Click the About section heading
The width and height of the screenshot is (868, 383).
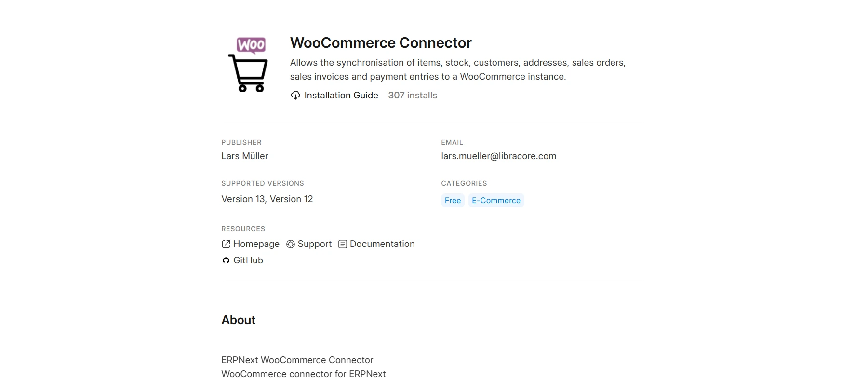click(x=238, y=320)
